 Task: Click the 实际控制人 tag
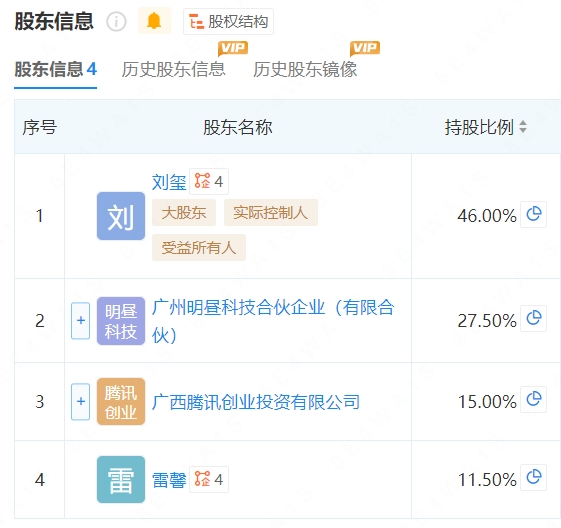(271, 212)
